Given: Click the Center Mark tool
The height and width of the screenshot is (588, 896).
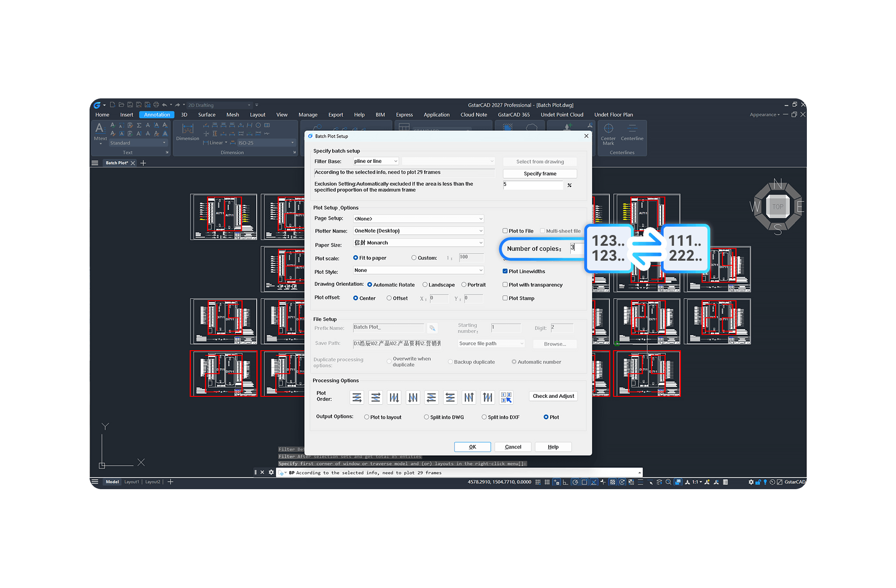Looking at the screenshot, I should (x=608, y=134).
